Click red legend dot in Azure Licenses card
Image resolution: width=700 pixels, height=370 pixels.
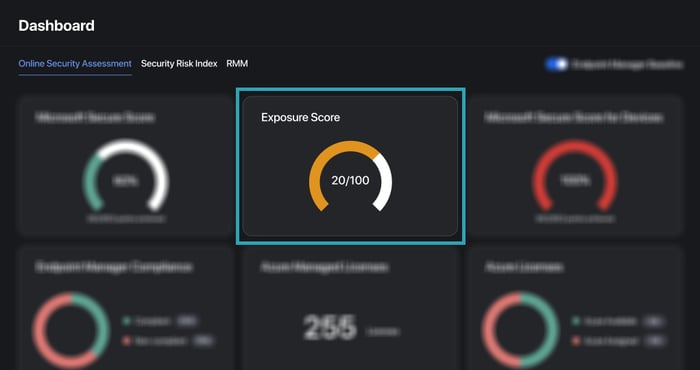tap(576, 341)
